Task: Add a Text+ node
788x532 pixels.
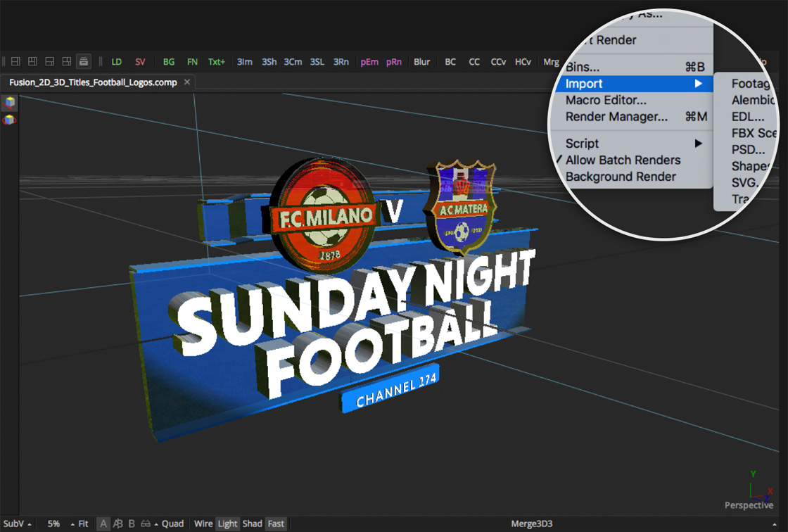Action: 216,62
